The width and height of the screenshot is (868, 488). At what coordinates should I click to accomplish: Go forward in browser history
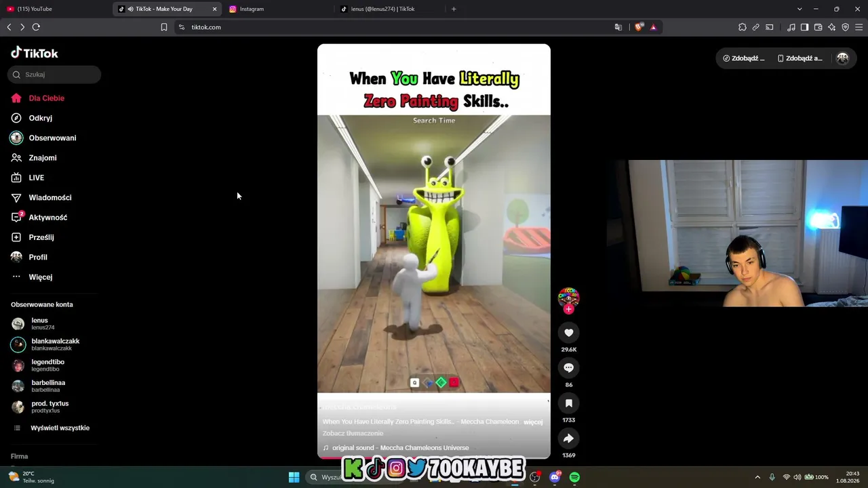(22, 27)
